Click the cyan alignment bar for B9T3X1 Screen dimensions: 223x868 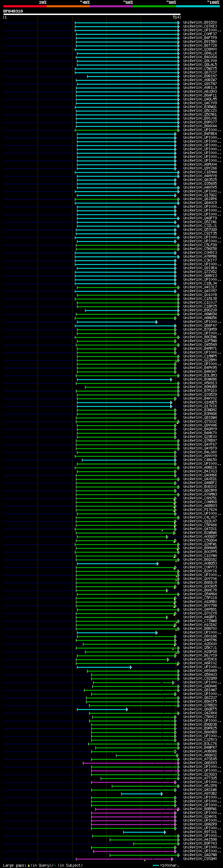(145, 832)
